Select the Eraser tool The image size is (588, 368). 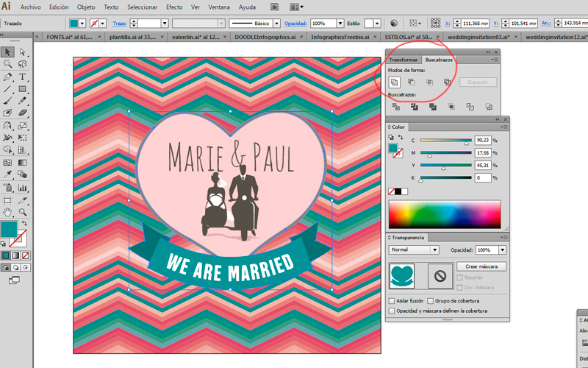click(23, 113)
